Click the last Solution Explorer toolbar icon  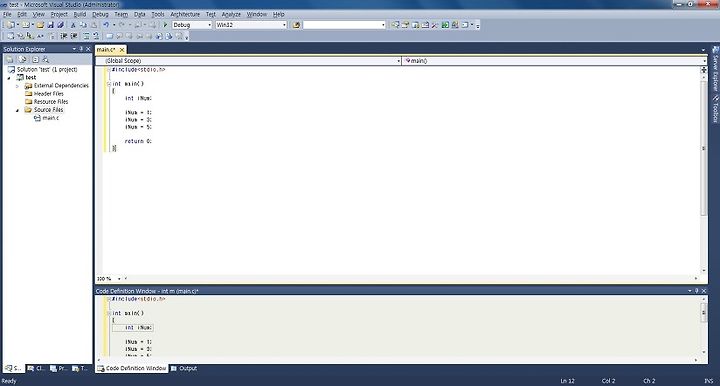click(x=45, y=59)
